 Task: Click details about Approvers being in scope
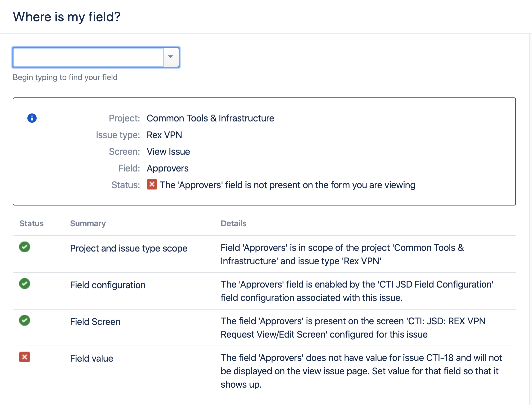tap(342, 254)
